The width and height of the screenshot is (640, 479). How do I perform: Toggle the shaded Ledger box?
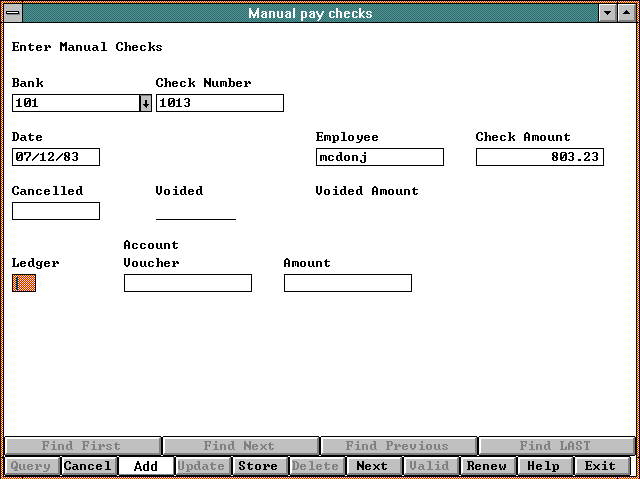click(x=23, y=283)
